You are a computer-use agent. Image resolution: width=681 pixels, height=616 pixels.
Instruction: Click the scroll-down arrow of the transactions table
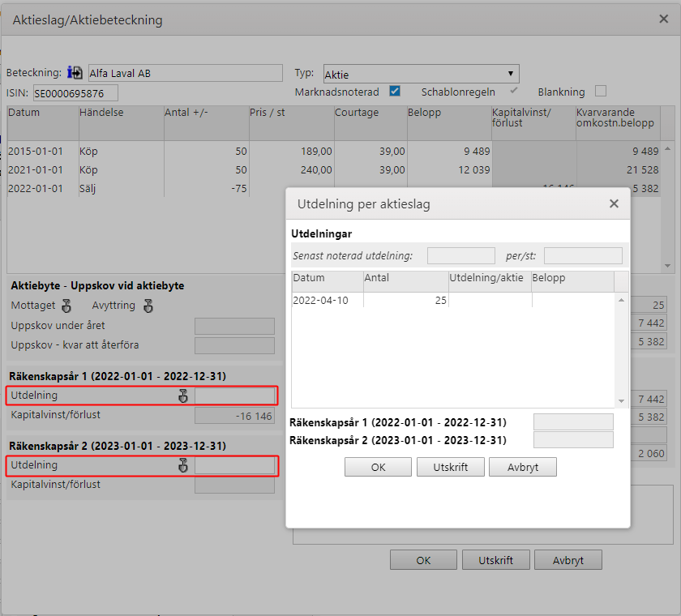tap(667, 266)
